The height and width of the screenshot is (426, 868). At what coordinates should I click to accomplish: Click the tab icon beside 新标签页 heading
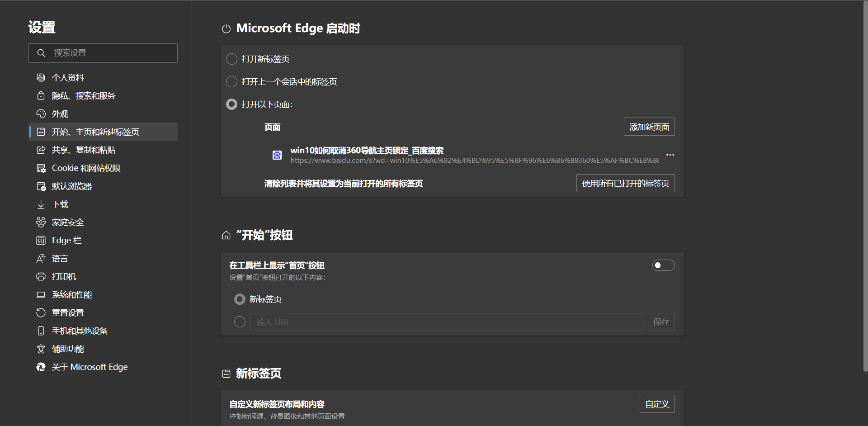tap(226, 374)
